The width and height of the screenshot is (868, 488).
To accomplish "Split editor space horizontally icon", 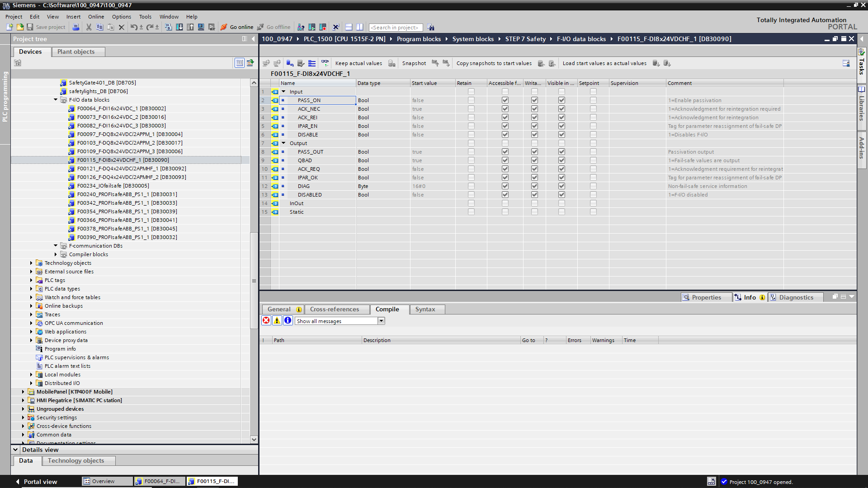I will click(349, 27).
